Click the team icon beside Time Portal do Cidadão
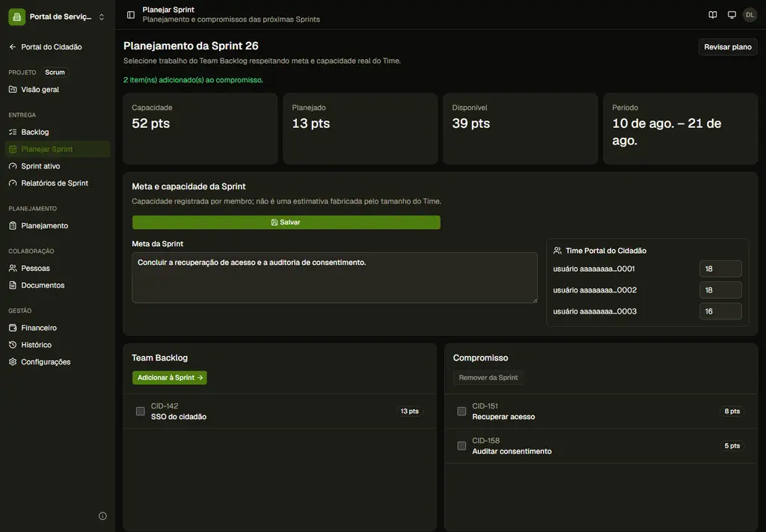Screen dimensions: 766x532 pyautogui.click(x=557, y=251)
